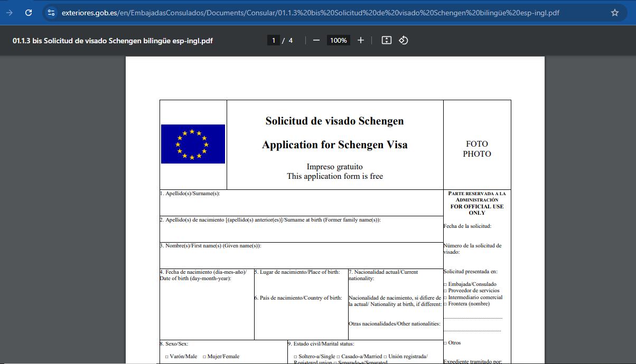
Task: Check the Unión registrada box
Action: click(x=385, y=357)
